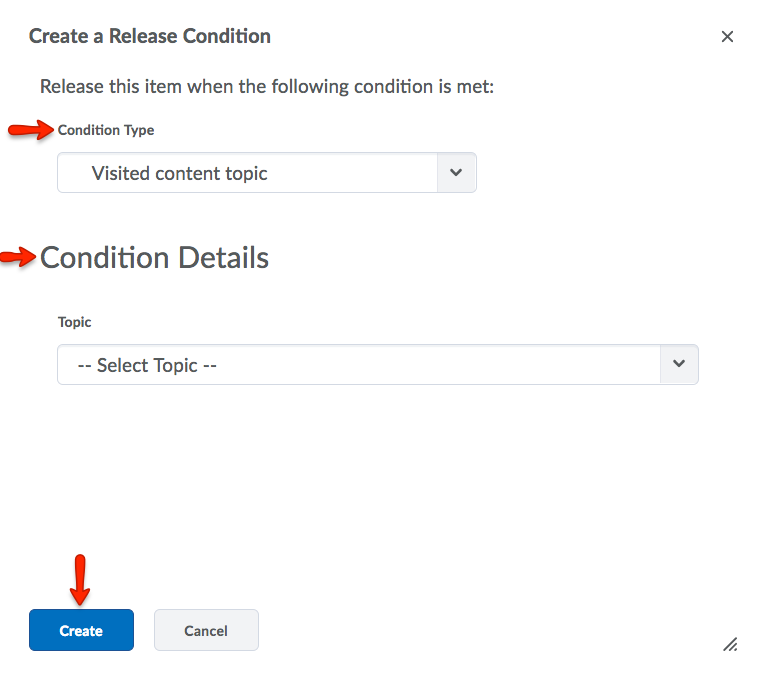Click the red down arrow above Create
The image size is (765, 677).
point(81,580)
